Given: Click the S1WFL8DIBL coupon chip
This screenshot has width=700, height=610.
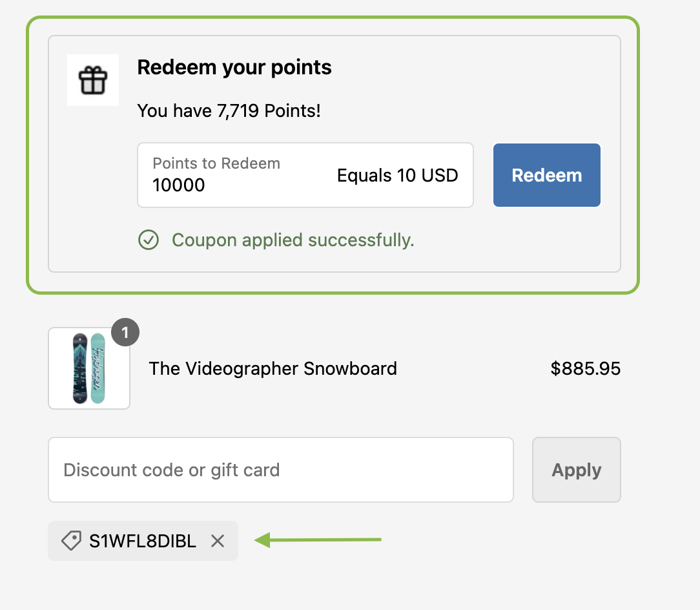Looking at the screenshot, I should (x=142, y=541).
